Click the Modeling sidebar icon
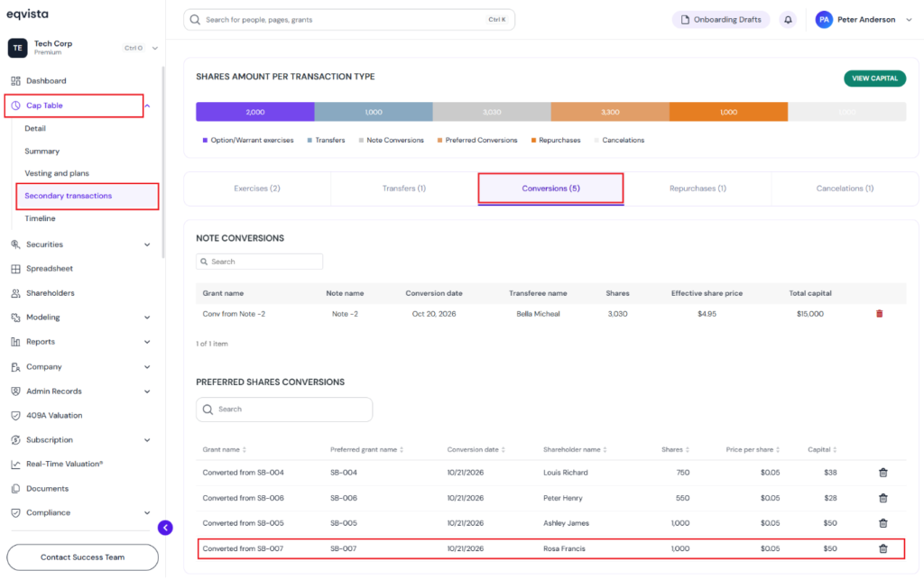Screen dimensions: 924x580 pyautogui.click(x=15, y=318)
